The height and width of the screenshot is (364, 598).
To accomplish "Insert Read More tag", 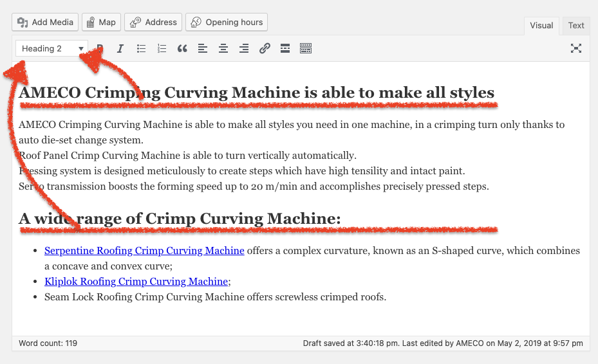I will point(285,49).
